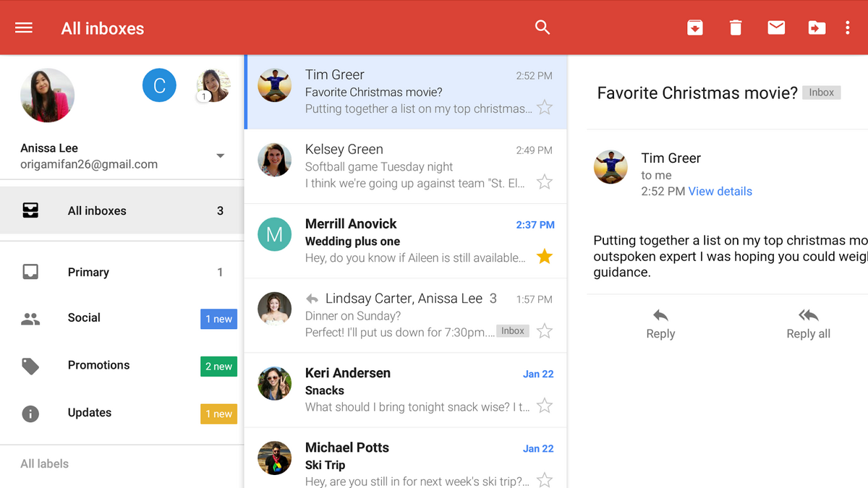
Task: Switch to the Primary inbox
Action: tap(88, 273)
